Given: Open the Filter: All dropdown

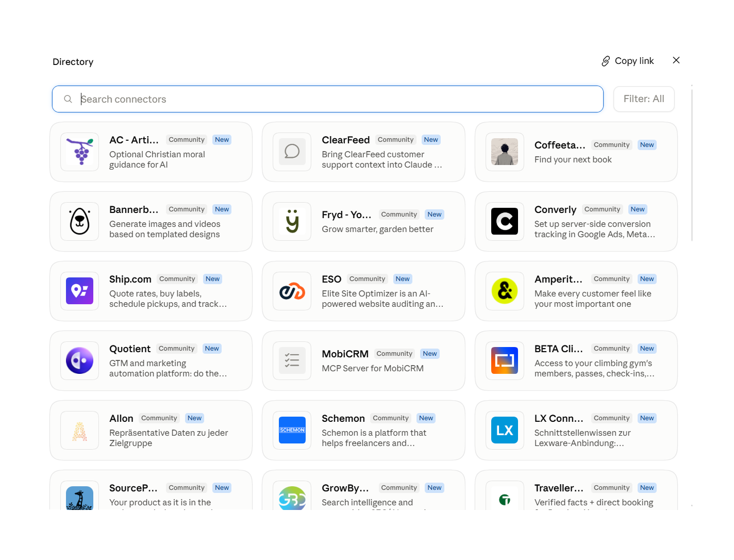Looking at the screenshot, I should pyautogui.click(x=644, y=99).
